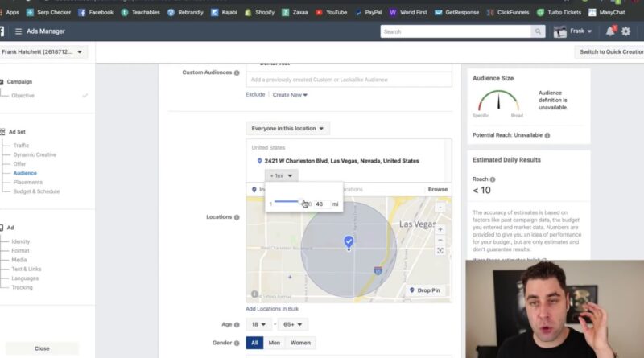
Task: Select the All gender option
Action: (254, 343)
